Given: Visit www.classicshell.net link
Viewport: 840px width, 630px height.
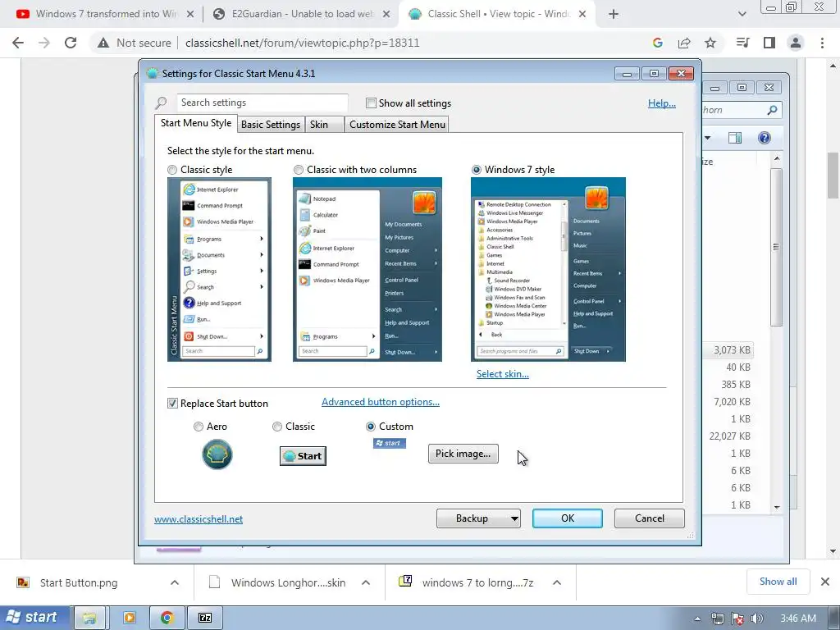Looking at the screenshot, I should pos(199,519).
